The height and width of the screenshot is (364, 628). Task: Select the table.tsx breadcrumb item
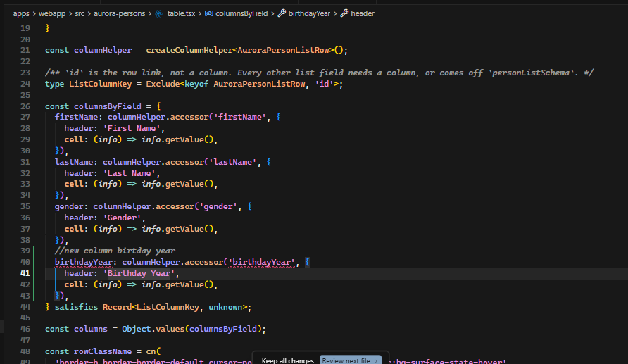click(182, 13)
